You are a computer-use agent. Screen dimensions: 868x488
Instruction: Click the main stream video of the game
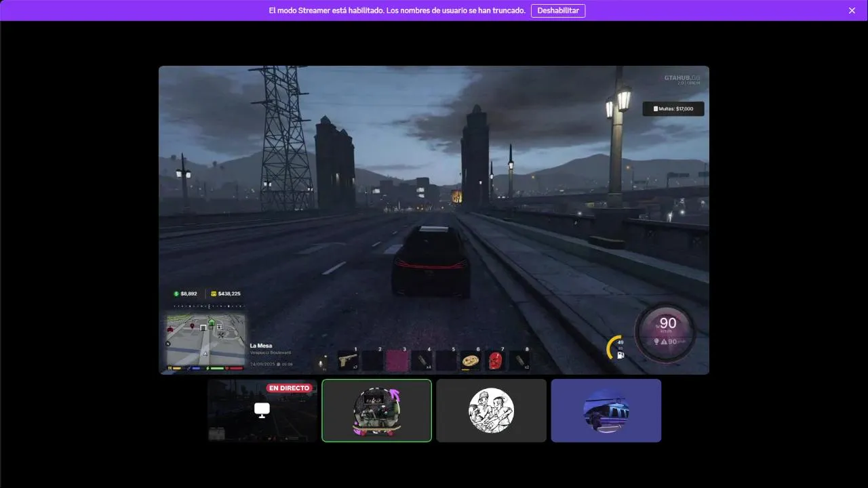coord(434,220)
